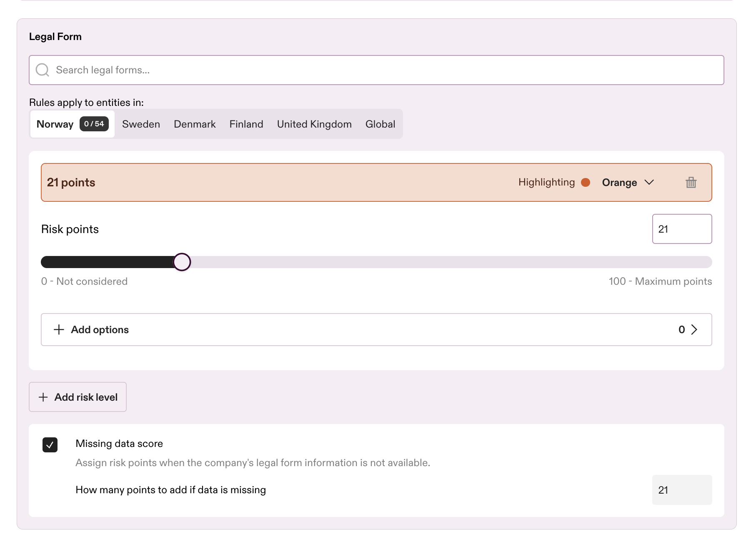
Task: Click the Risk points slider handle
Action: [x=182, y=262]
